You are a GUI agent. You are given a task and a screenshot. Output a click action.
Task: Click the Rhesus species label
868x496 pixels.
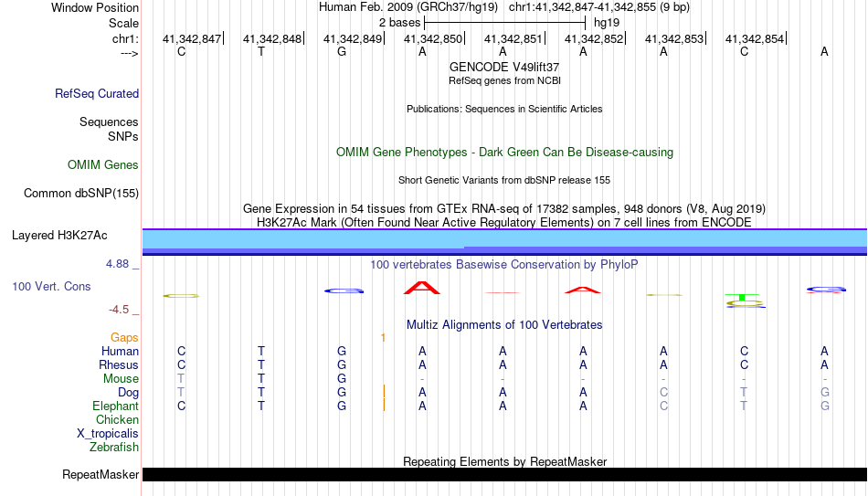click(119, 365)
